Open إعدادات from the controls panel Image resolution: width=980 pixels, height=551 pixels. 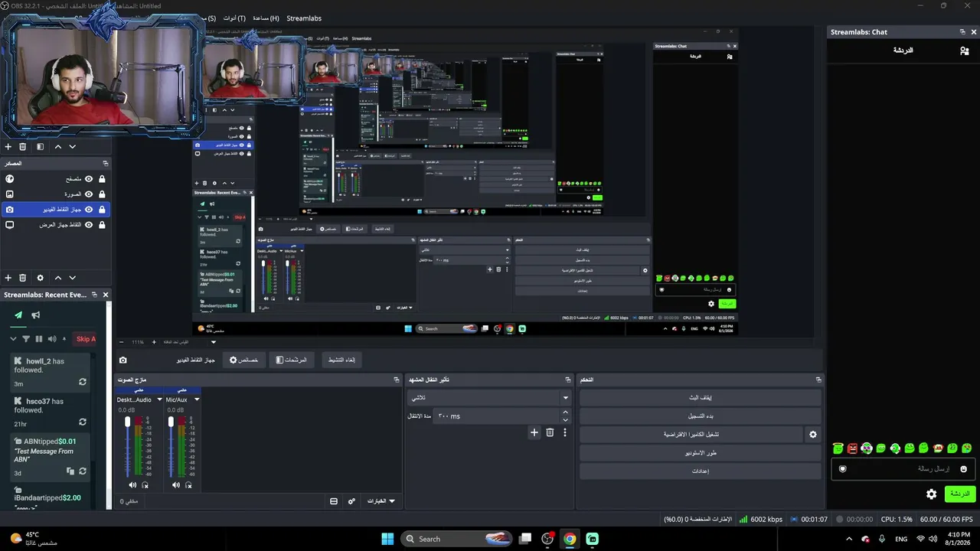701,471
